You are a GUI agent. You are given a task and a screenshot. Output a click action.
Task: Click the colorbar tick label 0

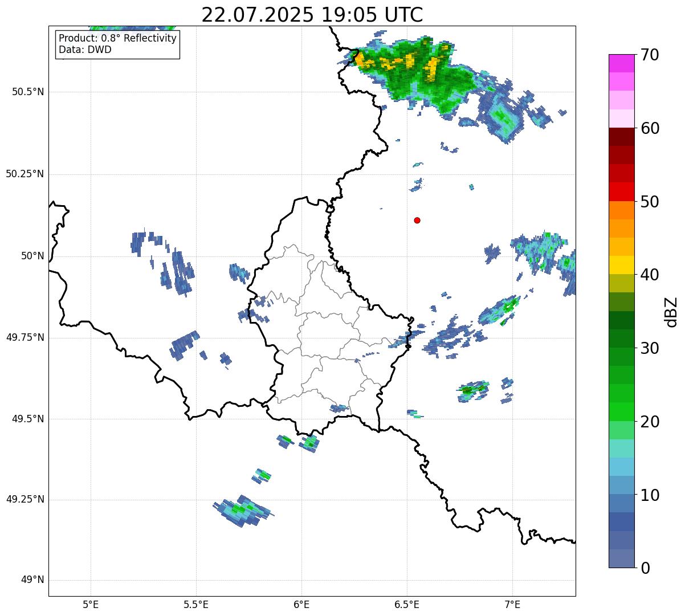pyautogui.click(x=645, y=568)
